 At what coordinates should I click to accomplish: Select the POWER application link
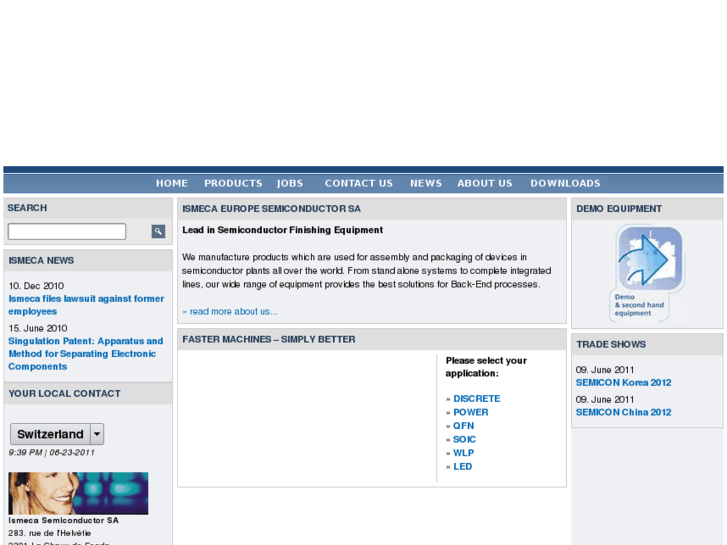[x=471, y=412]
